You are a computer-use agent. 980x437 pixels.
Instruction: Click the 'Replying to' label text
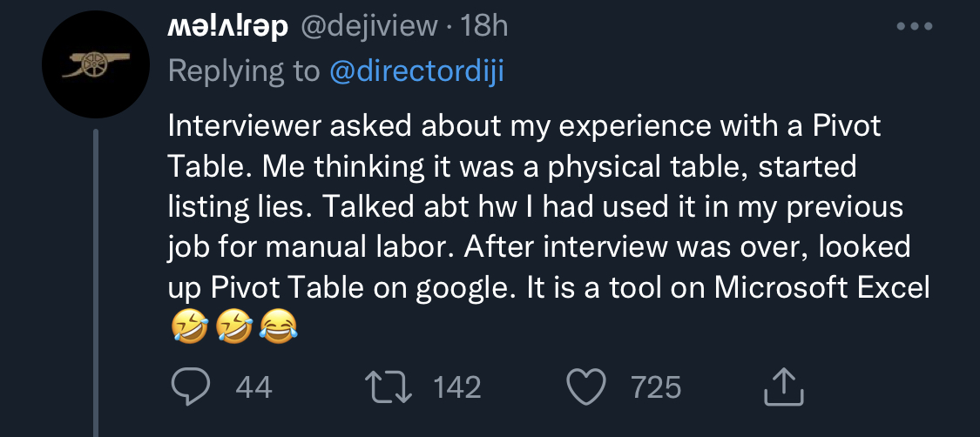[244, 72]
